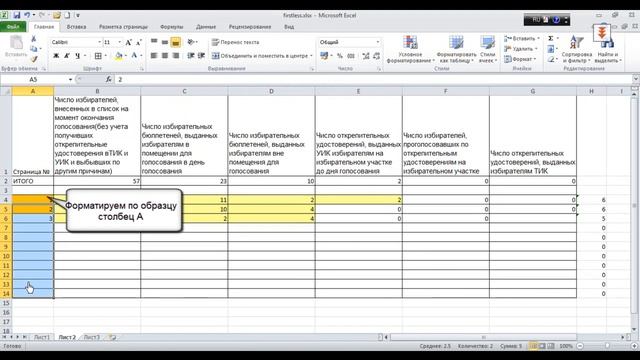This screenshot has width=640, height=360.
Task: Align cell text left
Action: (154, 56)
